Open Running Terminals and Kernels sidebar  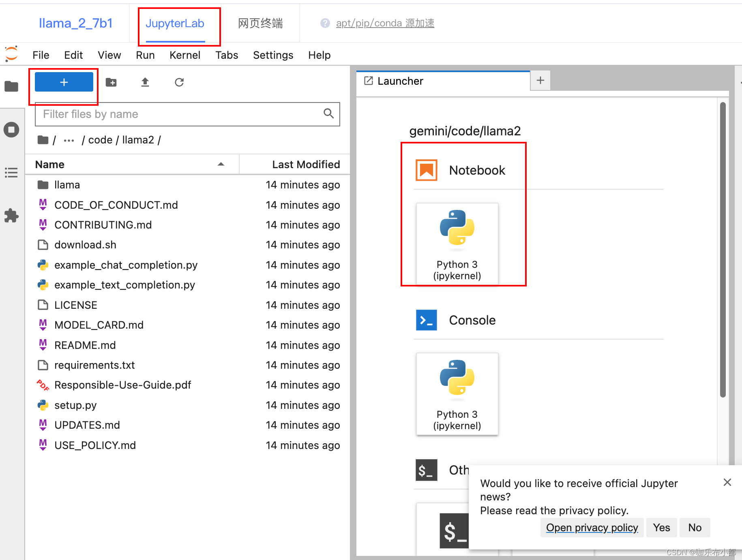(x=11, y=130)
